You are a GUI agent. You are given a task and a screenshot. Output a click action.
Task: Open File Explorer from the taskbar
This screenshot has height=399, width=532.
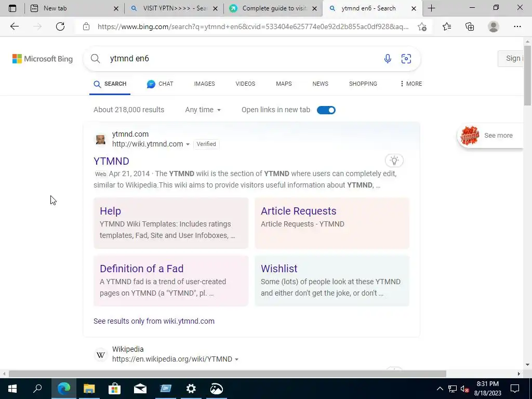pos(89,389)
